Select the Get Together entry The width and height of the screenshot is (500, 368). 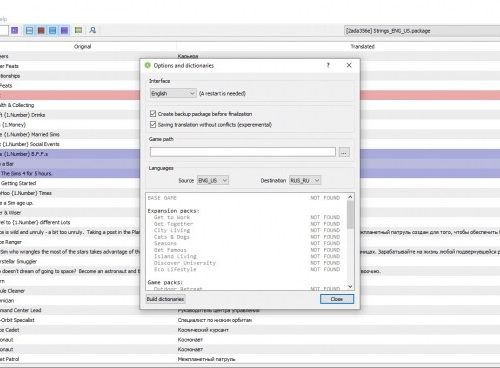coord(173,224)
